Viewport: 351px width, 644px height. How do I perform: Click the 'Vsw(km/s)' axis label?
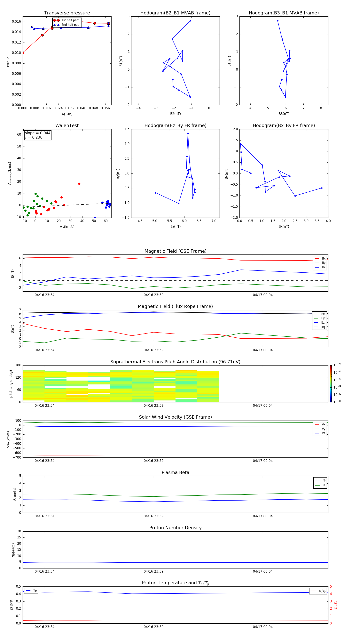point(8,439)
